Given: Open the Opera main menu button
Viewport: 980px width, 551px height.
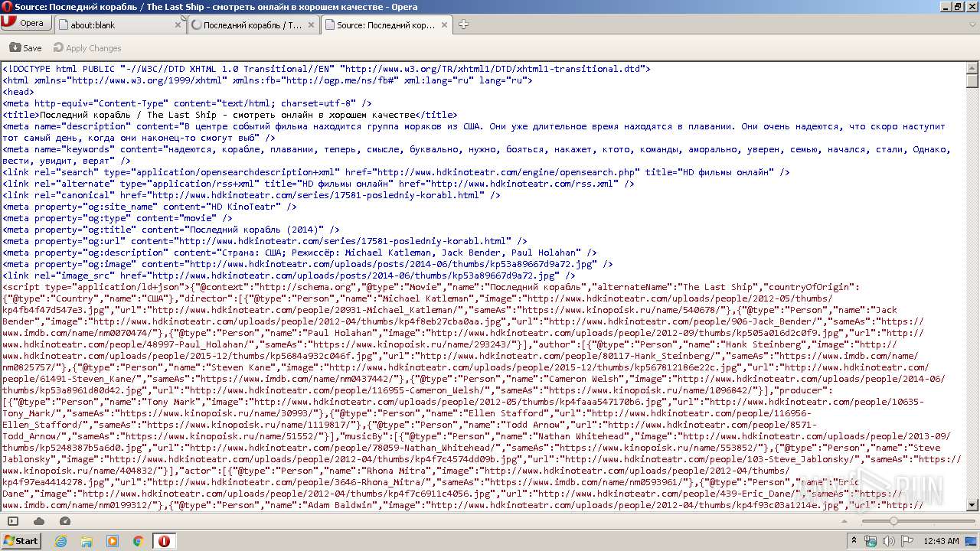Looking at the screenshot, I should (25, 23).
